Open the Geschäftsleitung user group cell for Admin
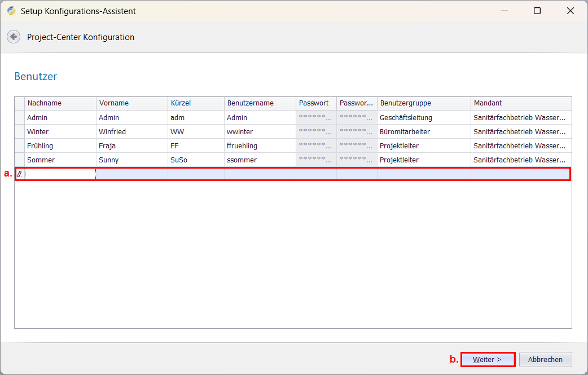Screen dimensions: 588x375 [423, 117]
